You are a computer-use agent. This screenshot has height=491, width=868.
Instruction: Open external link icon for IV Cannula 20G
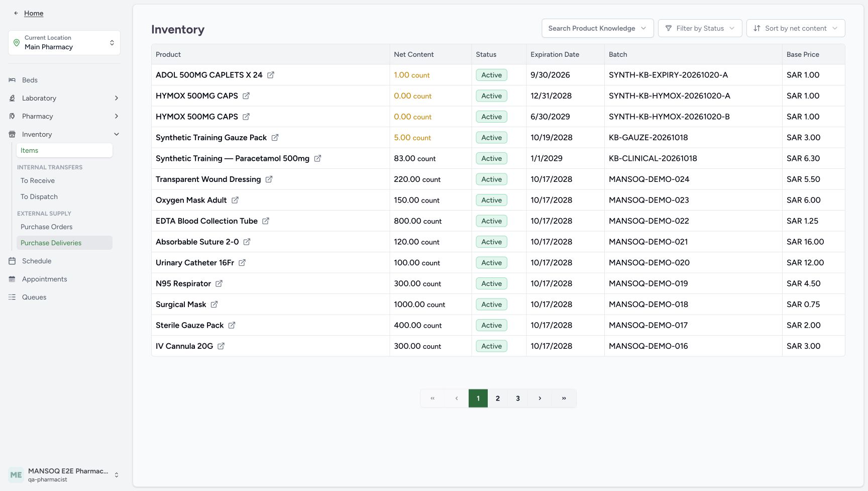coord(221,346)
